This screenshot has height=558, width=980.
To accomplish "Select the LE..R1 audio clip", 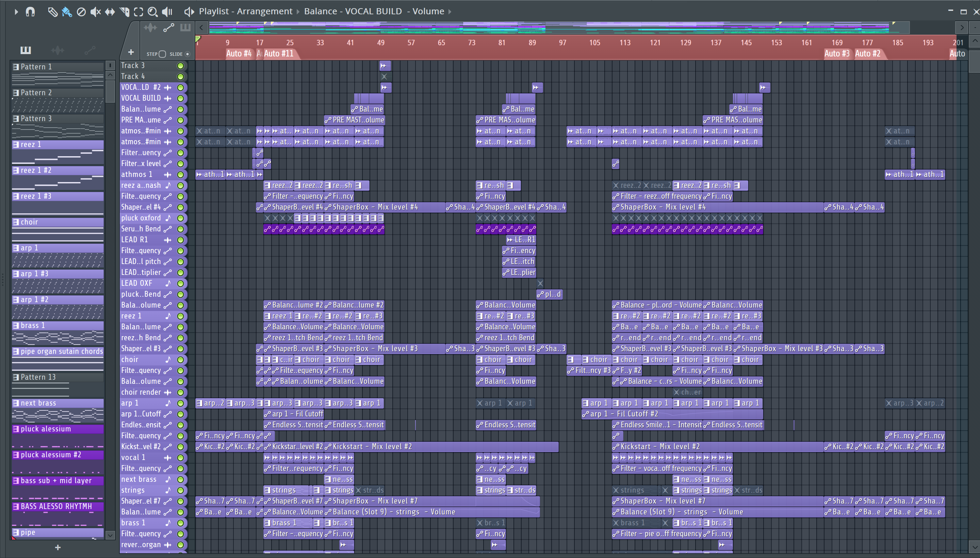I will coord(521,240).
